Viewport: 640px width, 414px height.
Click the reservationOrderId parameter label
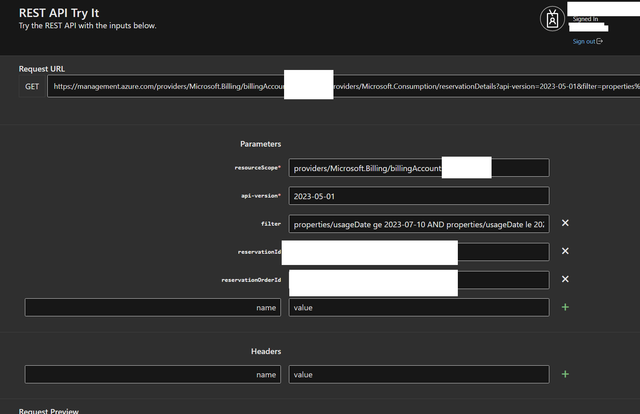pyautogui.click(x=251, y=280)
